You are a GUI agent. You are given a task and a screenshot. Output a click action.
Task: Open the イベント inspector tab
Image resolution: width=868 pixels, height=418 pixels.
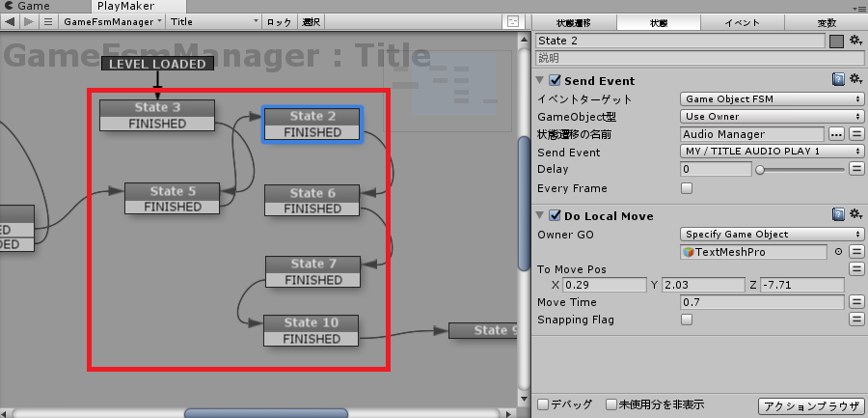click(743, 23)
